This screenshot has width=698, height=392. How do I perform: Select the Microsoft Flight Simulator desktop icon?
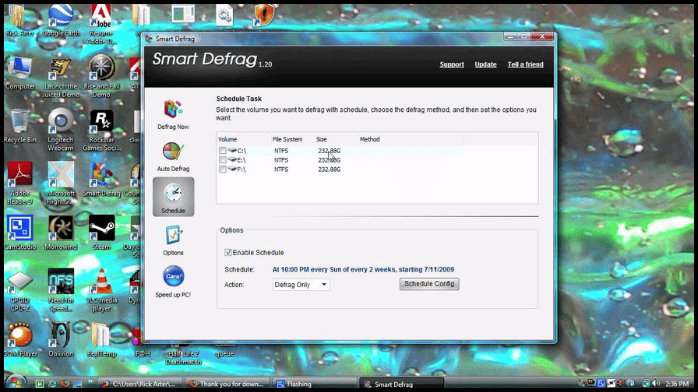coord(61,183)
